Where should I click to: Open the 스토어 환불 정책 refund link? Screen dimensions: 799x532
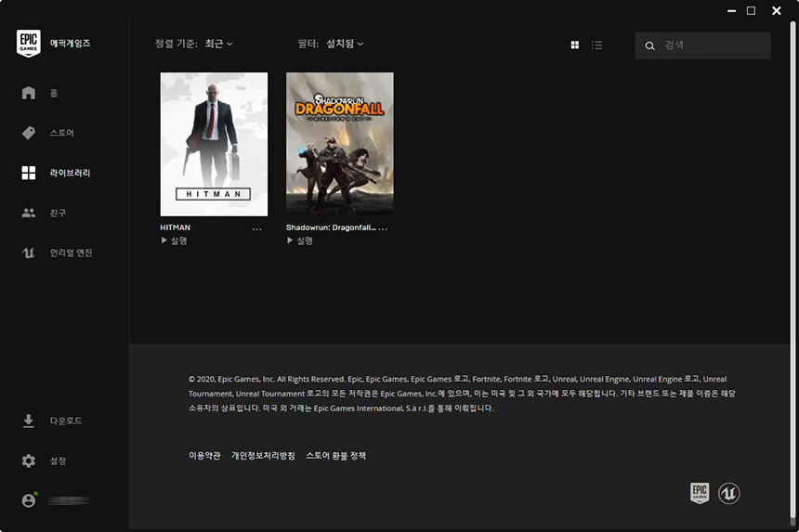[x=335, y=456]
